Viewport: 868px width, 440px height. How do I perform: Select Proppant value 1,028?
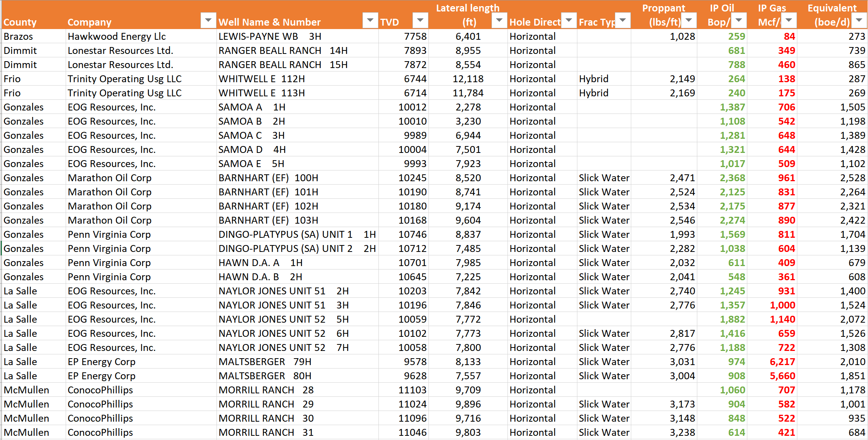[664, 36]
